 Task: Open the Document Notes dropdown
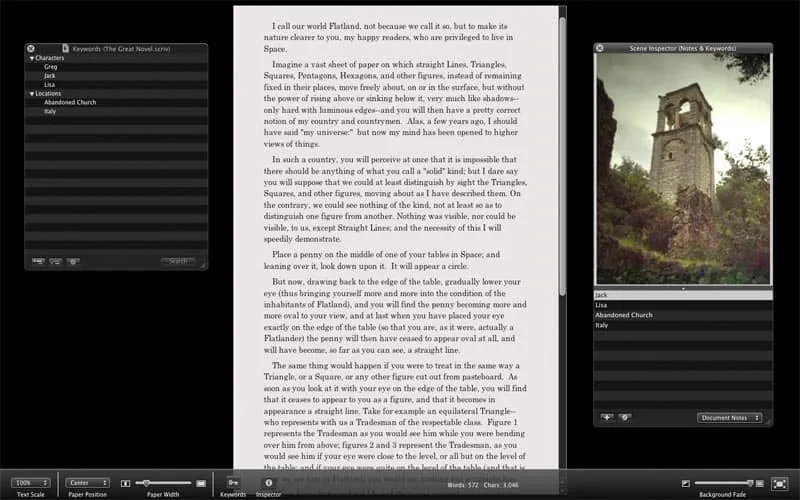tap(729, 417)
